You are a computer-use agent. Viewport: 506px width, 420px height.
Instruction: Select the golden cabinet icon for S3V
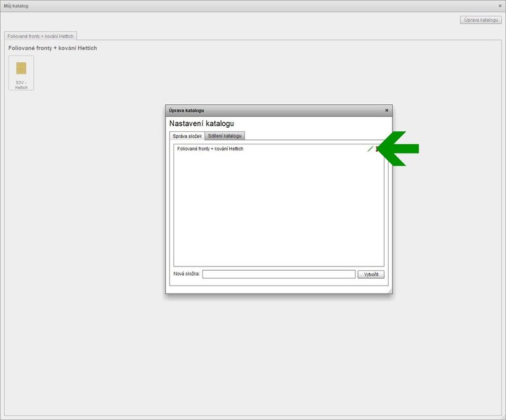pos(21,68)
